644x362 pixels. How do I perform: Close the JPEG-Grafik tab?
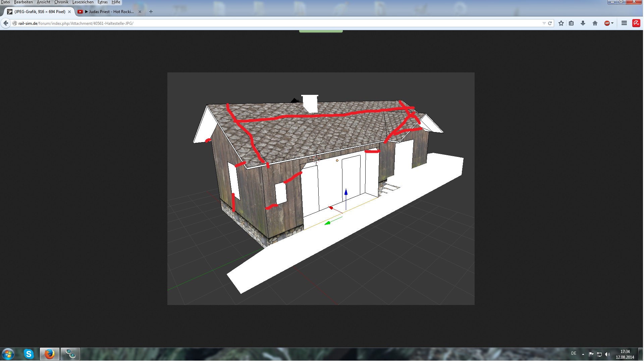[x=69, y=12]
